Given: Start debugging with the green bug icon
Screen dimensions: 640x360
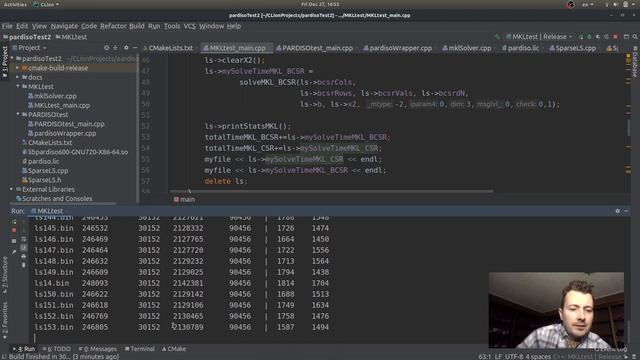Looking at the screenshot, I should coord(589,37).
